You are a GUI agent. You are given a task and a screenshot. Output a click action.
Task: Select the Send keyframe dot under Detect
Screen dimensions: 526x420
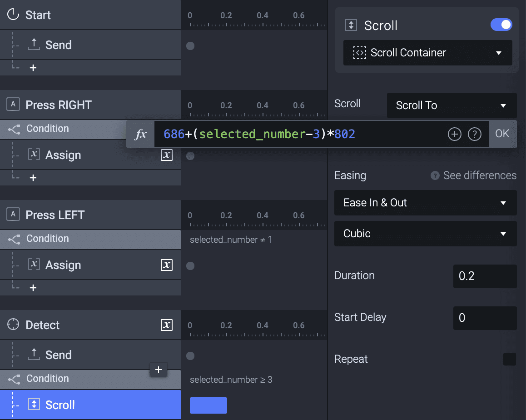pos(190,356)
